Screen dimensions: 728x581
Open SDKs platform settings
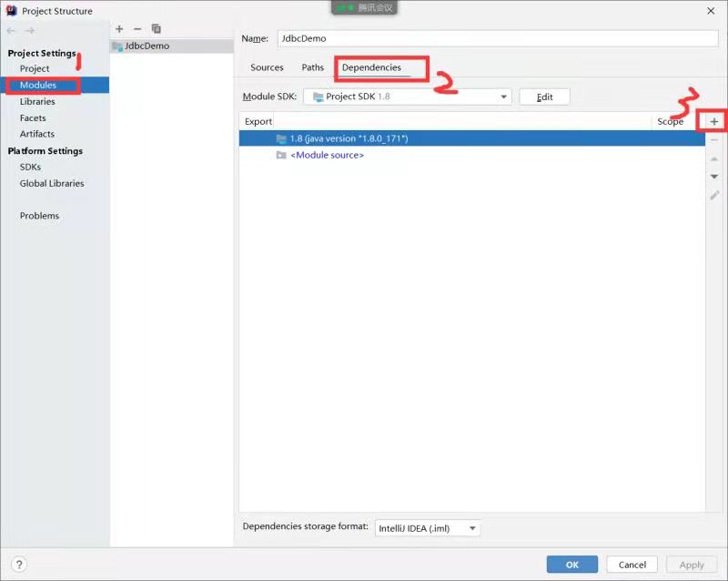coord(30,167)
